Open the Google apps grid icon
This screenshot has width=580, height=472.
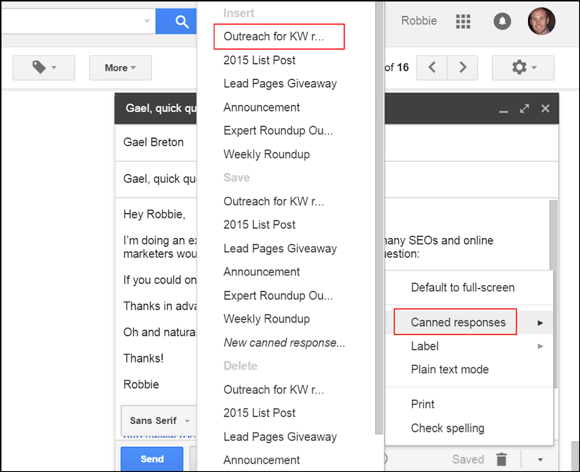pyautogui.click(x=463, y=21)
